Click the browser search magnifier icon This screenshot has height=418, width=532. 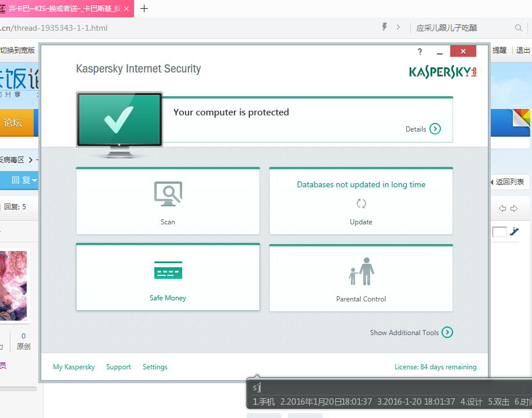click(519, 28)
